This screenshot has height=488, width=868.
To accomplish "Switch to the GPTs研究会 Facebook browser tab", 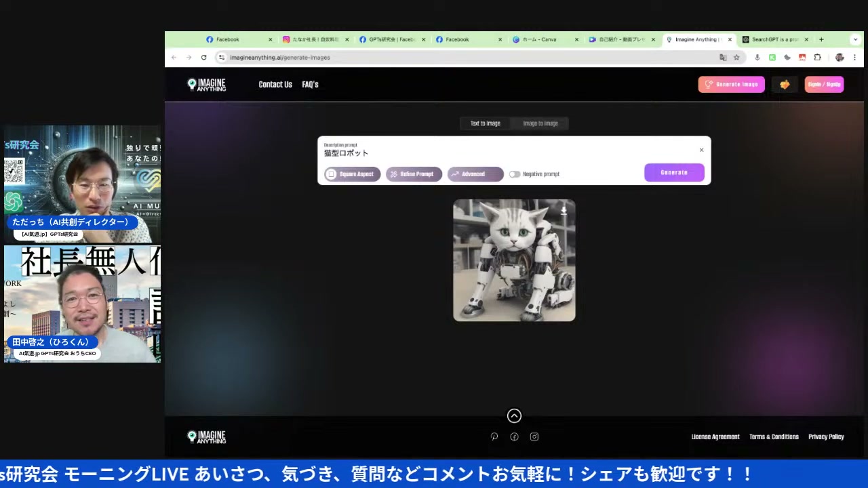I will pyautogui.click(x=392, y=39).
